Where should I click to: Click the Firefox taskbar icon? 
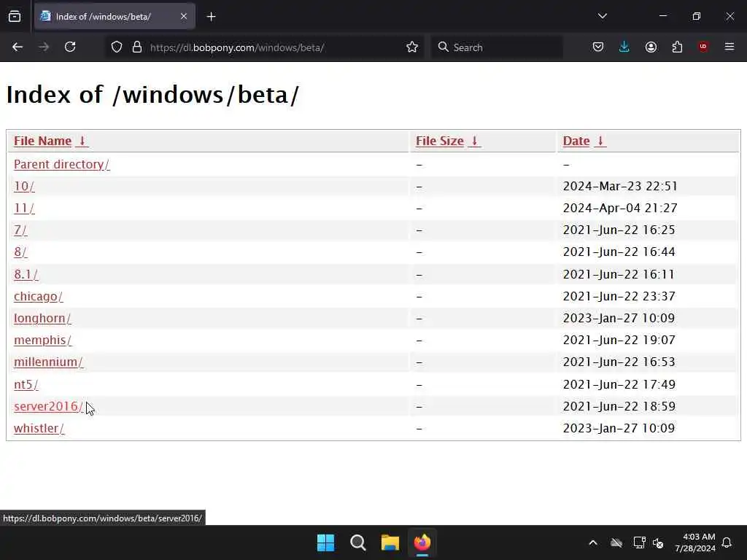(x=422, y=542)
